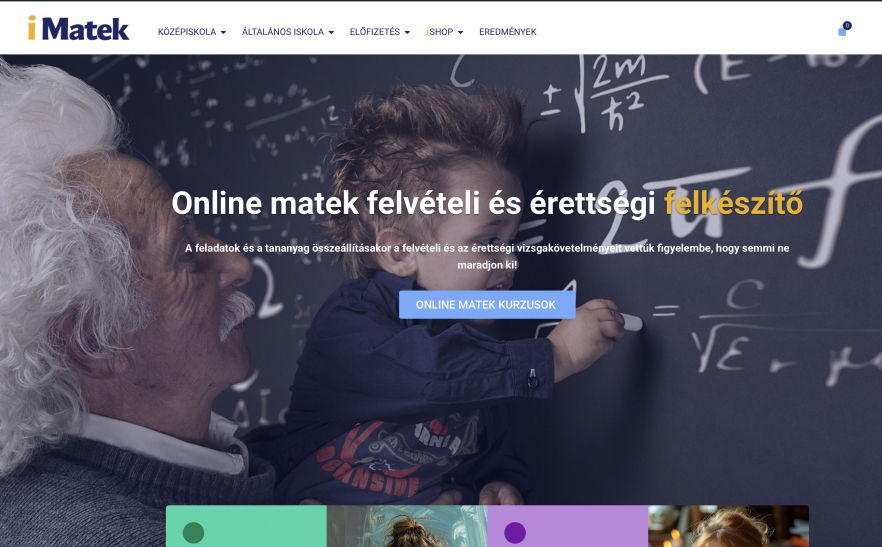The image size is (882, 547).
Task: Expand the iSHOP dropdown arrow
Action: [x=461, y=32]
